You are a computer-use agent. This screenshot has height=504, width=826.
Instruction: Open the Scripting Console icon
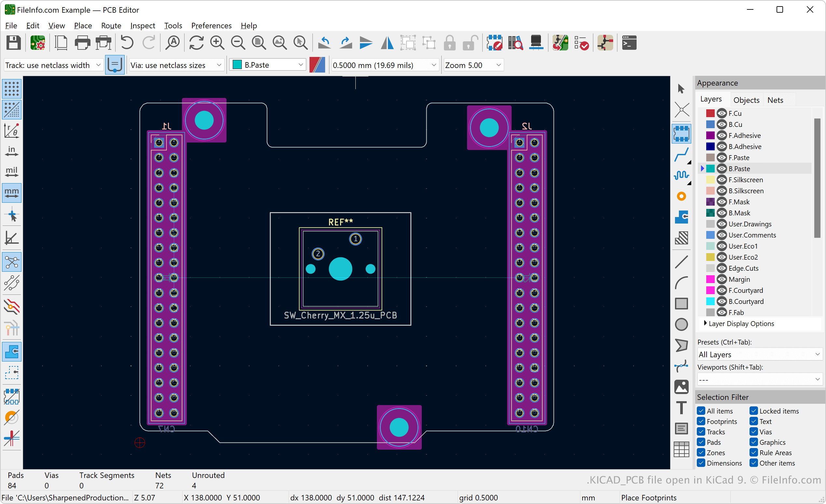(629, 43)
